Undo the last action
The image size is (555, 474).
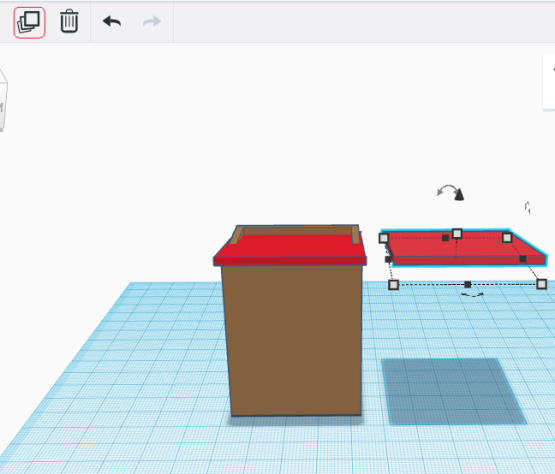tap(112, 22)
